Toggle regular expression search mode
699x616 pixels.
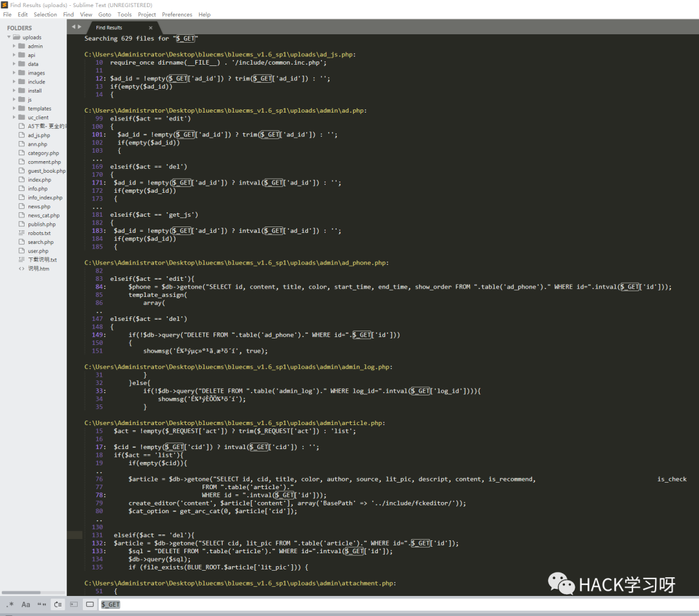tap(11, 604)
